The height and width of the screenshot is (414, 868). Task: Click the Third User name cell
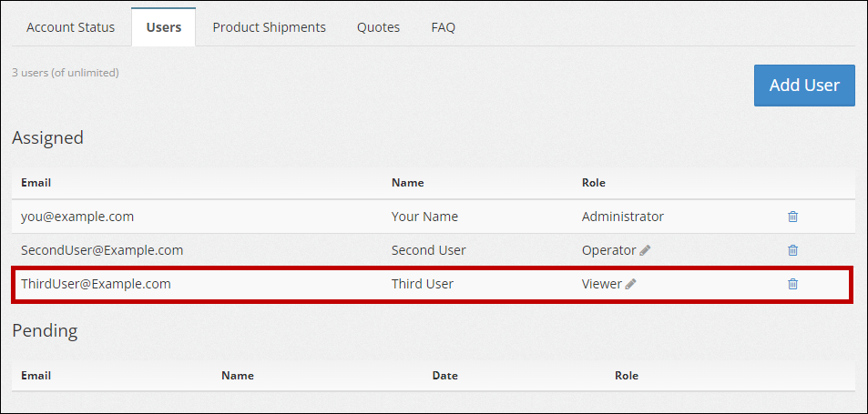[422, 284]
